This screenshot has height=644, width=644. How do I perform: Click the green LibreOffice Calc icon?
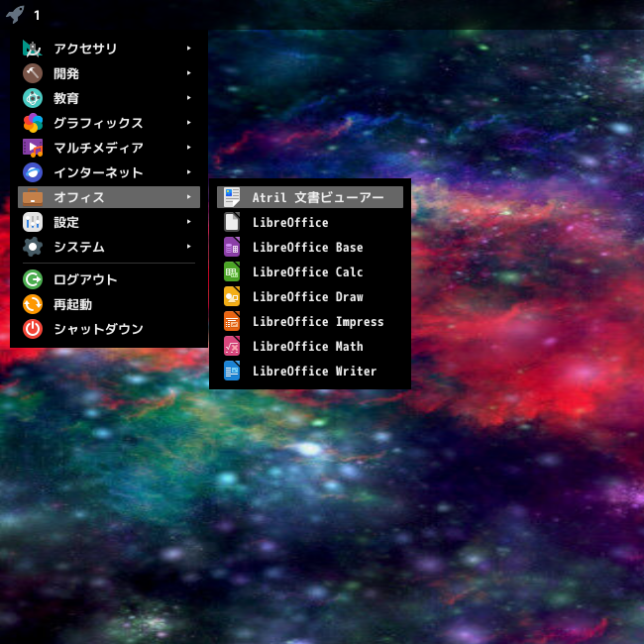coord(232,271)
